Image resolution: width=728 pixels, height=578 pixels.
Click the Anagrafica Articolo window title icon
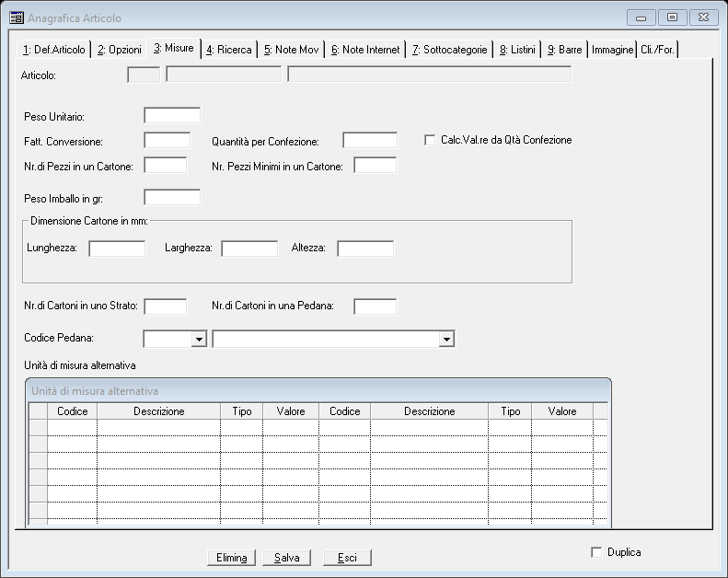(17, 17)
